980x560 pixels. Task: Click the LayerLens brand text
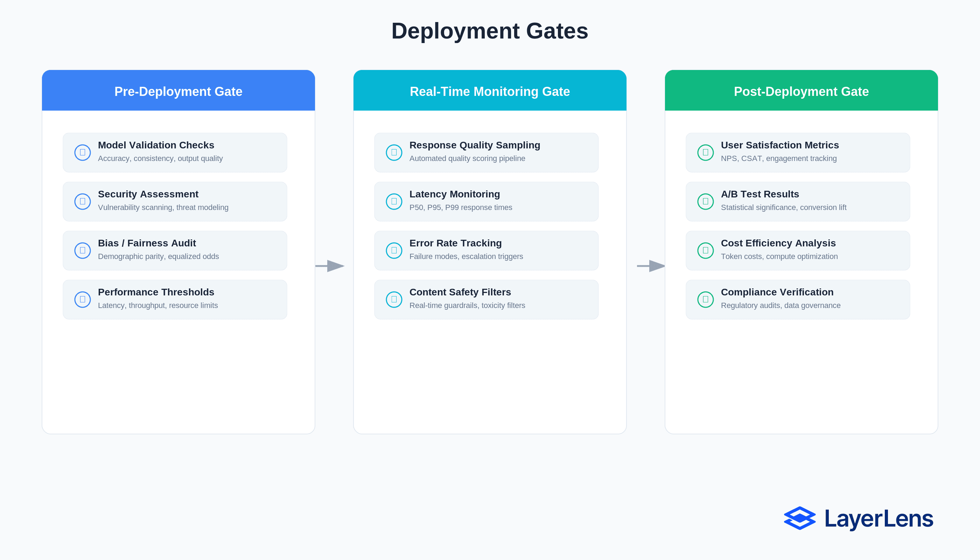click(879, 518)
